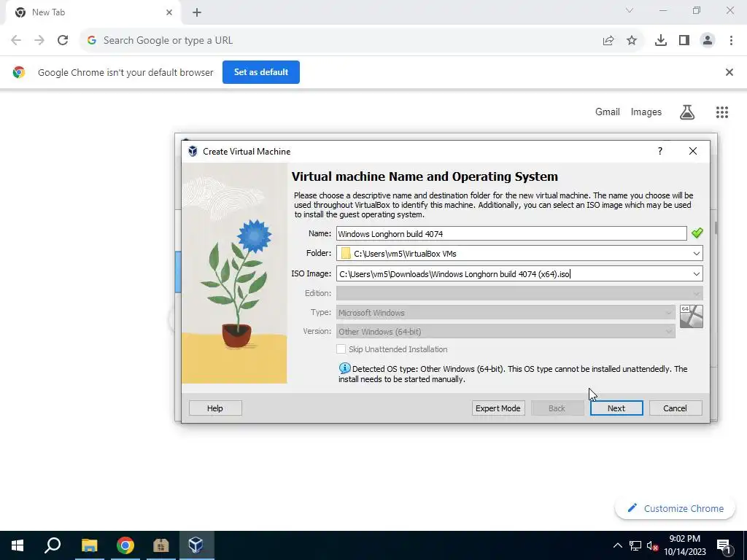The height and width of the screenshot is (560, 747).
Task: Bookmark this tab with star icon
Action: pyautogui.click(x=632, y=41)
